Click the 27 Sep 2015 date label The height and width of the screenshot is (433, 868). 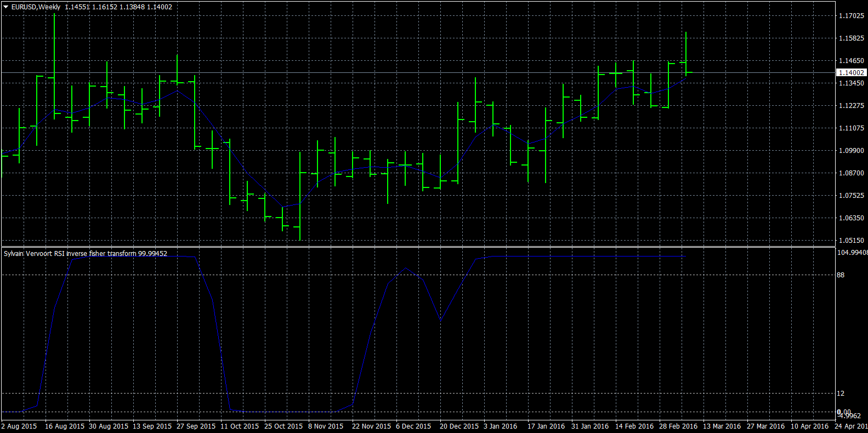(196, 426)
